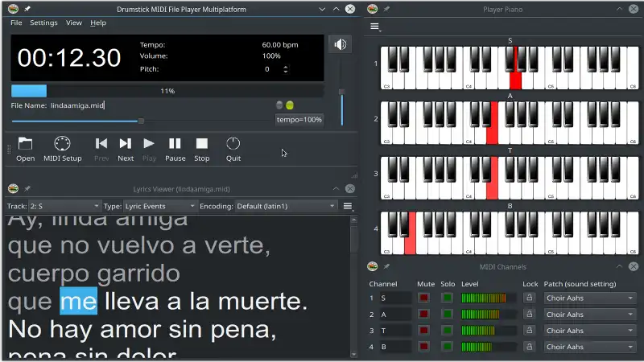Mute channel 3 T

pyautogui.click(x=423, y=330)
